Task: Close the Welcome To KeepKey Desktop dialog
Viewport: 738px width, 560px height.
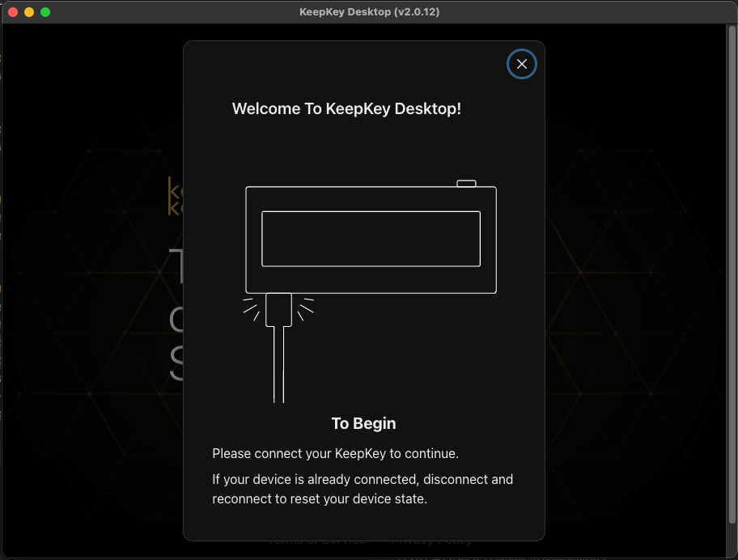Action: pyautogui.click(x=521, y=64)
